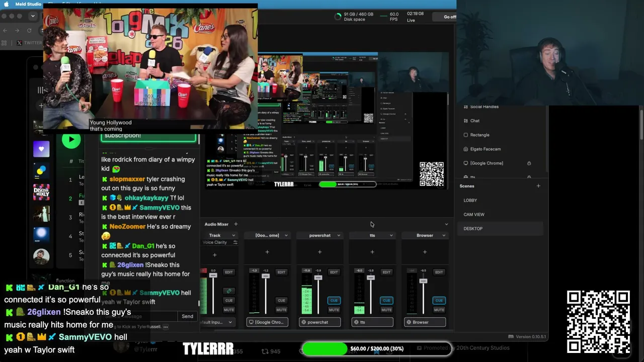
Task: Click Send button in the chat box
Action: [187, 316]
